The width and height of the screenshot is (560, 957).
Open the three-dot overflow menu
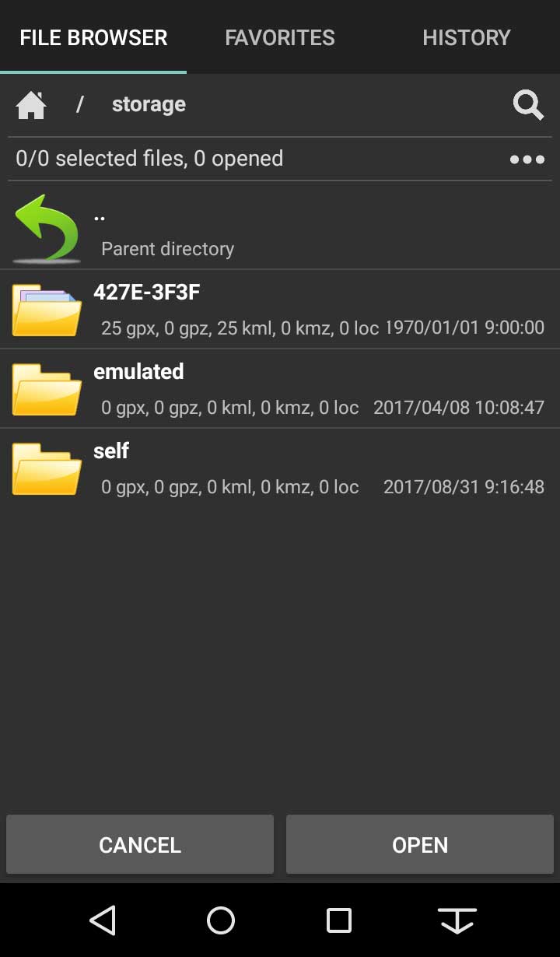[527, 159]
